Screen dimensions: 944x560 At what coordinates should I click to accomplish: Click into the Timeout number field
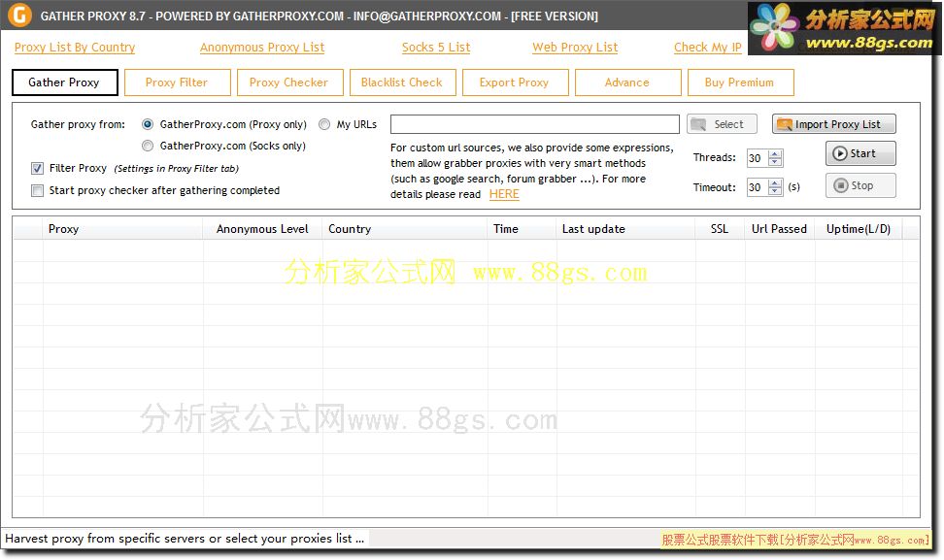click(757, 187)
